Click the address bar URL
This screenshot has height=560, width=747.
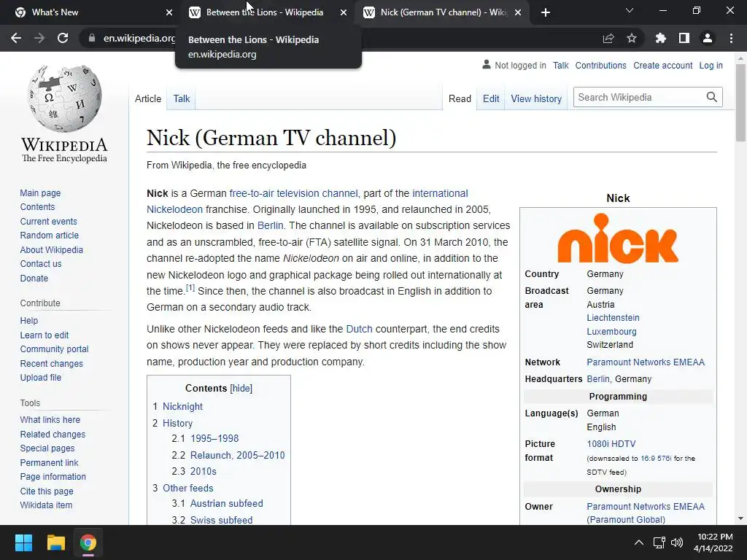coord(139,38)
